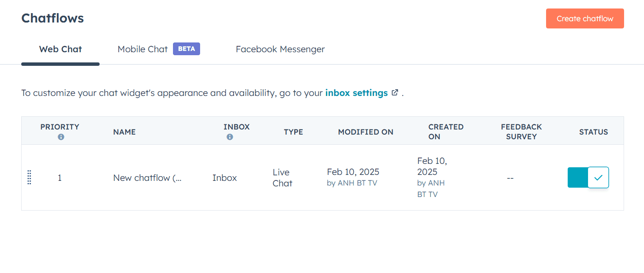The image size is (644, 273).
Task: Sort by the Modified On column header
Action: point(365,132)
